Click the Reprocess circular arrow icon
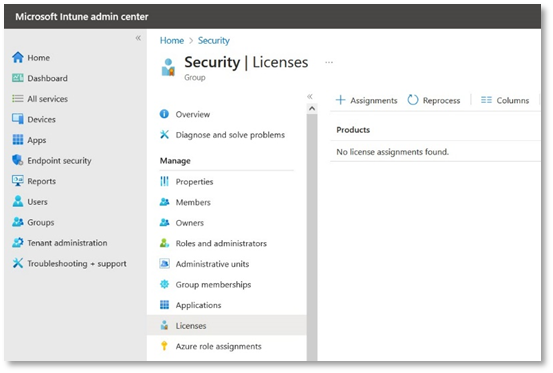 click(x=413, y=100)
